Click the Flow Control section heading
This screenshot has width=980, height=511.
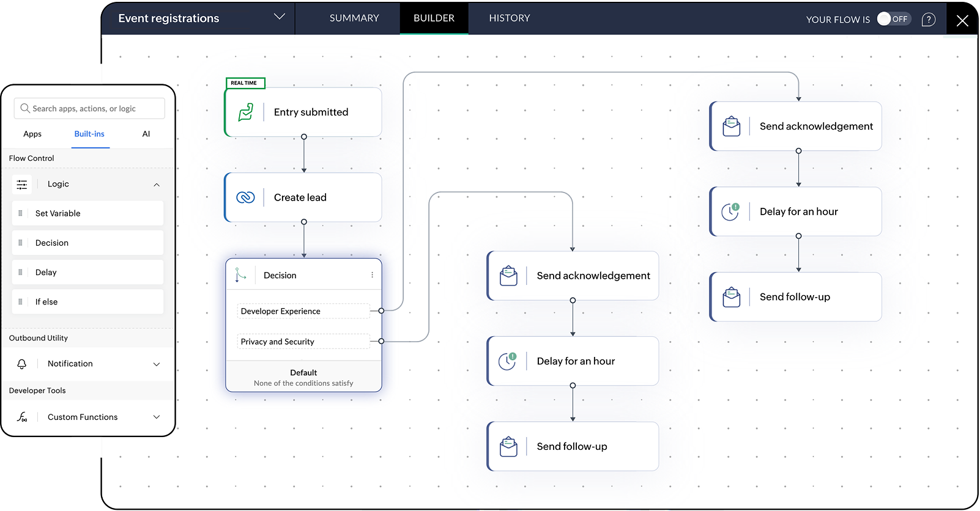[x=31, y=158]
